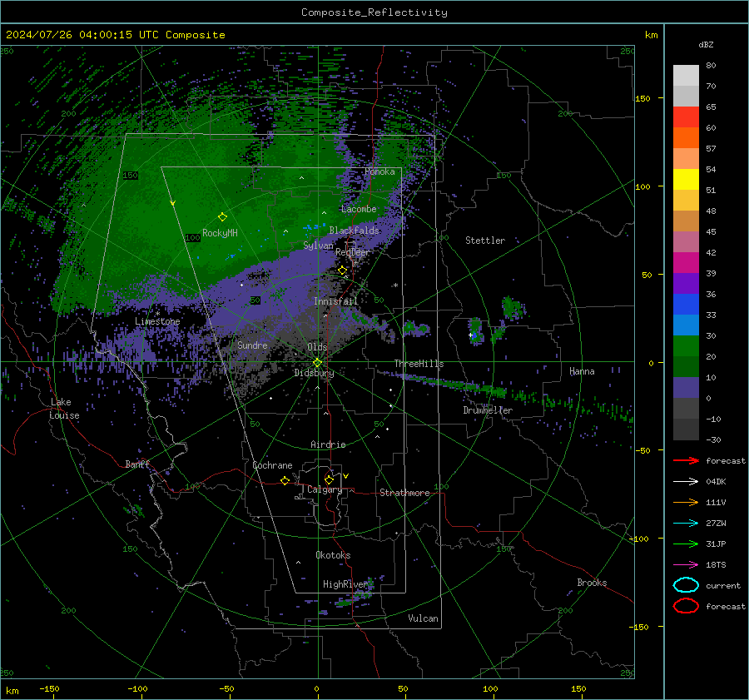The width and height of the screenshot is (749, 700).
Task: Click the magenta 18TS arrow in legend
Action: pos(686,565)
